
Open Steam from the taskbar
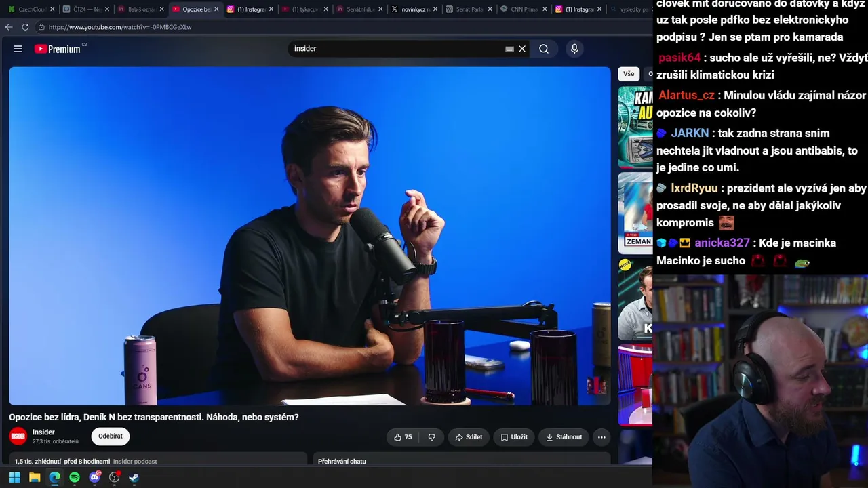click(134, 477)
